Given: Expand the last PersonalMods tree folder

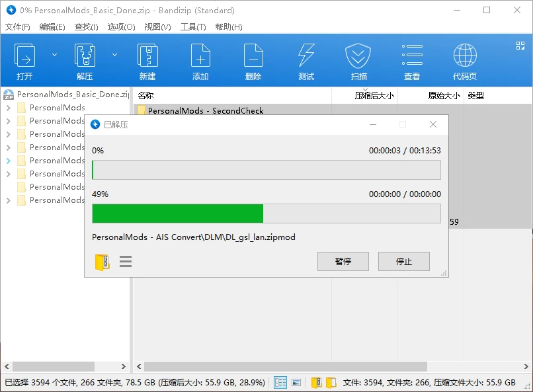Looking at the screenshot, I should [x=9, y=201].
